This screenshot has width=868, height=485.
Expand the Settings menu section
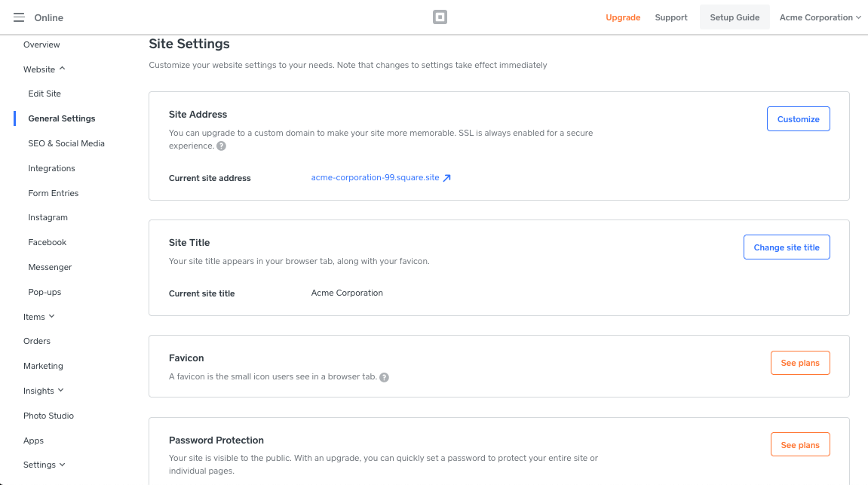pos(62,465)
